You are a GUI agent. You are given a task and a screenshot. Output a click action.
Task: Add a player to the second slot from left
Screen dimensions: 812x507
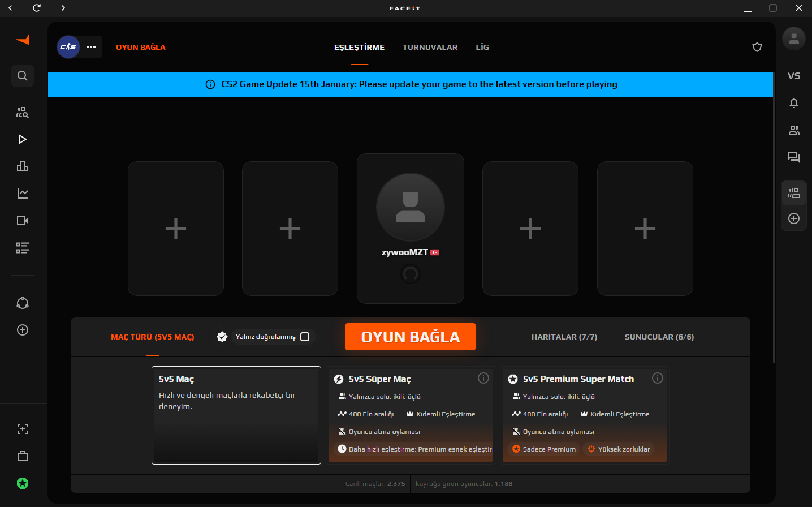(290, 229)
